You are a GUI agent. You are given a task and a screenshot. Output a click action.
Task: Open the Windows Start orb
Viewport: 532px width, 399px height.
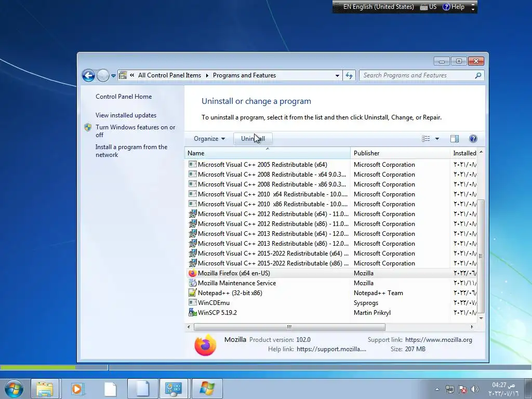pyautogui.click(x=14, y=389)
